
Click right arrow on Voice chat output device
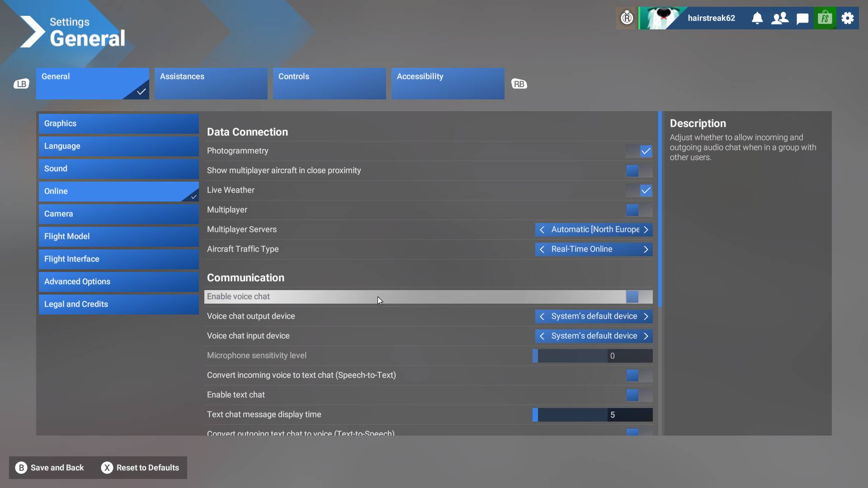pos(646,316)
